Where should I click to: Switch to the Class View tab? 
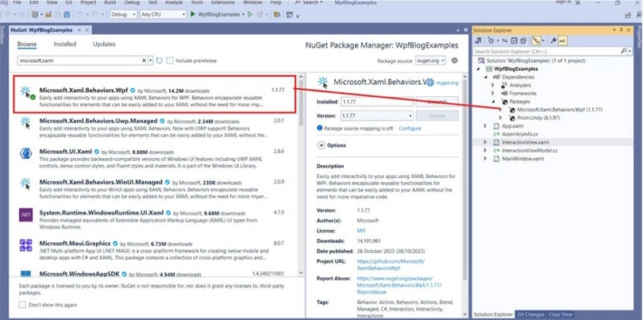point(561,314)
